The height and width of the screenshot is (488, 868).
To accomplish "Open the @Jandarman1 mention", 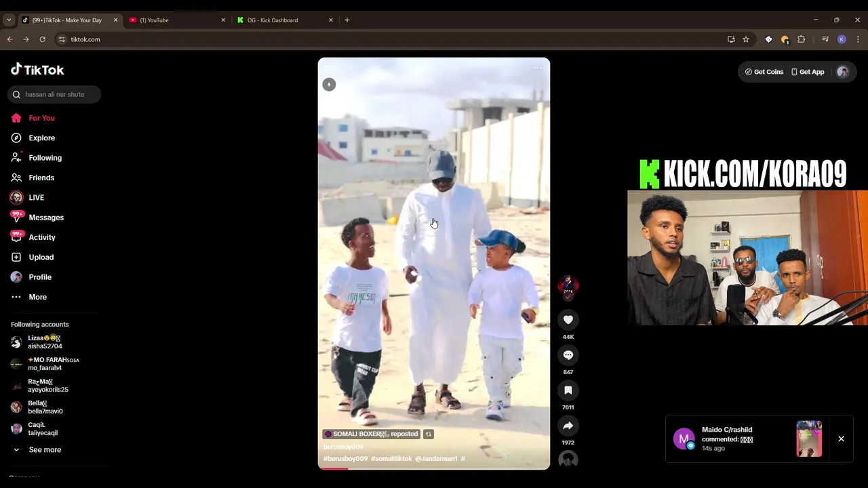I will click(x=436, y=459).
